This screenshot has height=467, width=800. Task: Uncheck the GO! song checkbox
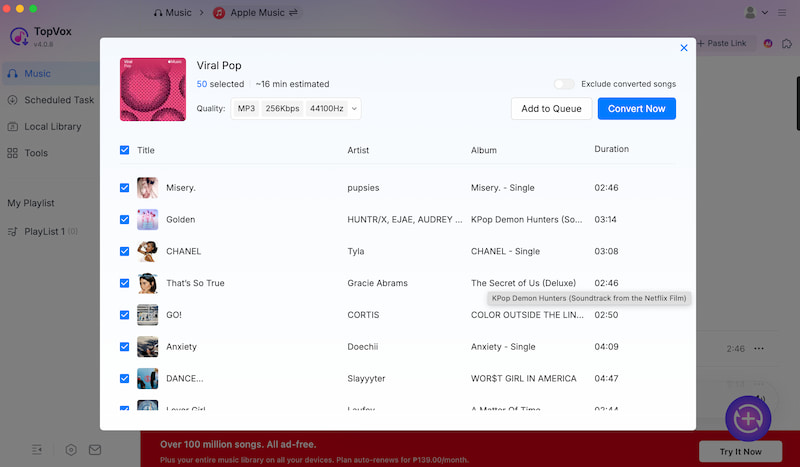click(124, 315)
